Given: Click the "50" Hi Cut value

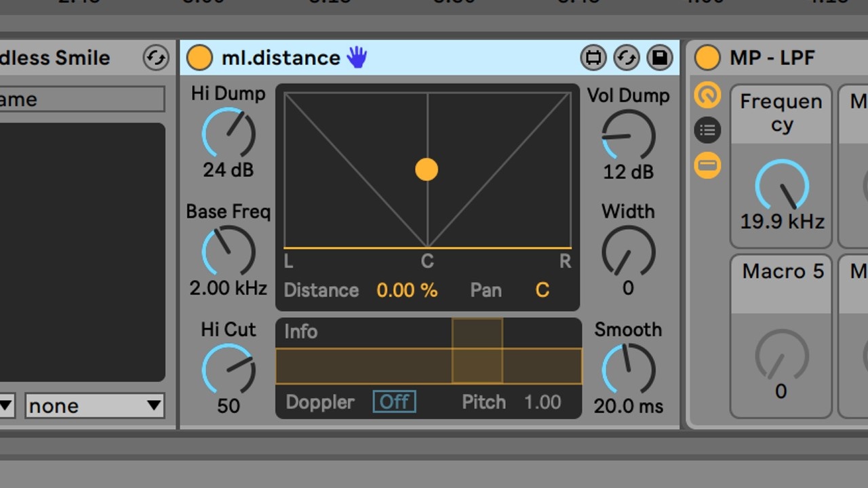Looking at the screenshot, I should [229, 406].
